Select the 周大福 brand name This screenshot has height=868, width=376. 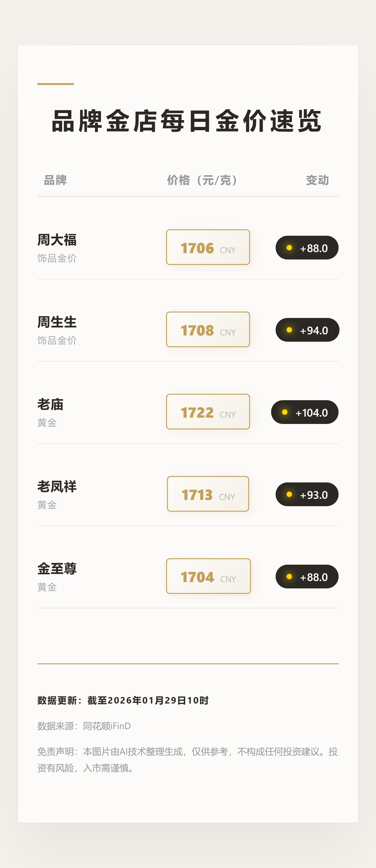(57, 240)
